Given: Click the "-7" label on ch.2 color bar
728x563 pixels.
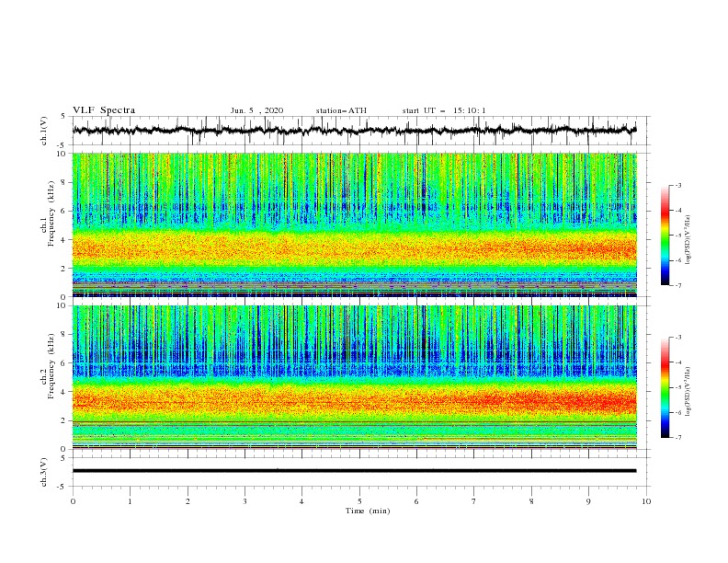Looking at the screenshot, I should (x=677, y=438).
